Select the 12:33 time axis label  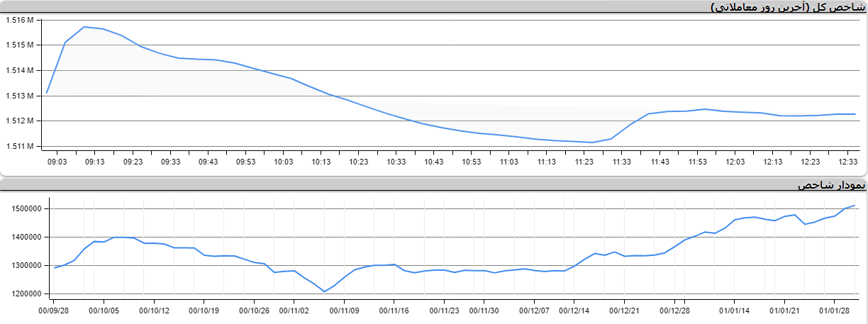(848, 162)
